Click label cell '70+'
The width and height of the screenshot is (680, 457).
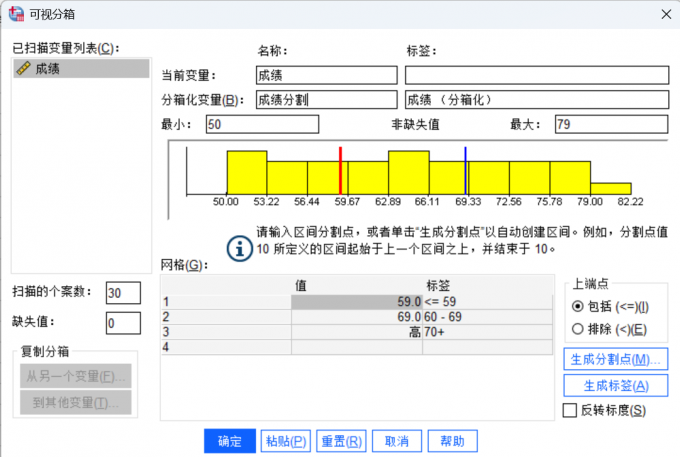pyautogui.click(x=487, y=332)
